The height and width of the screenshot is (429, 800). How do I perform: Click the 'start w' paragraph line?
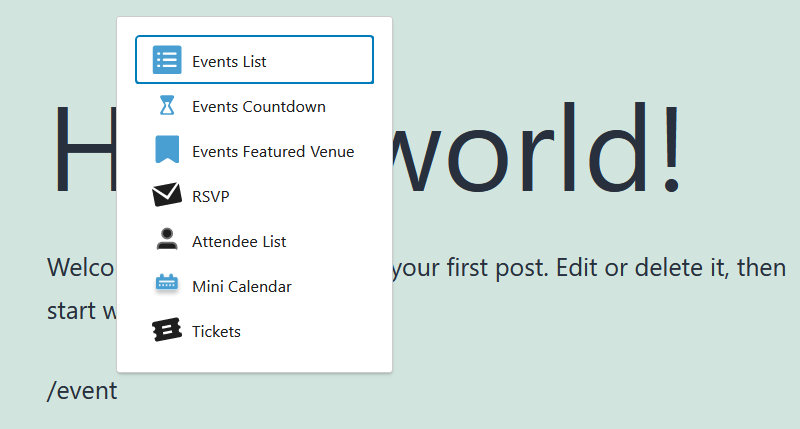coord(82,311)
